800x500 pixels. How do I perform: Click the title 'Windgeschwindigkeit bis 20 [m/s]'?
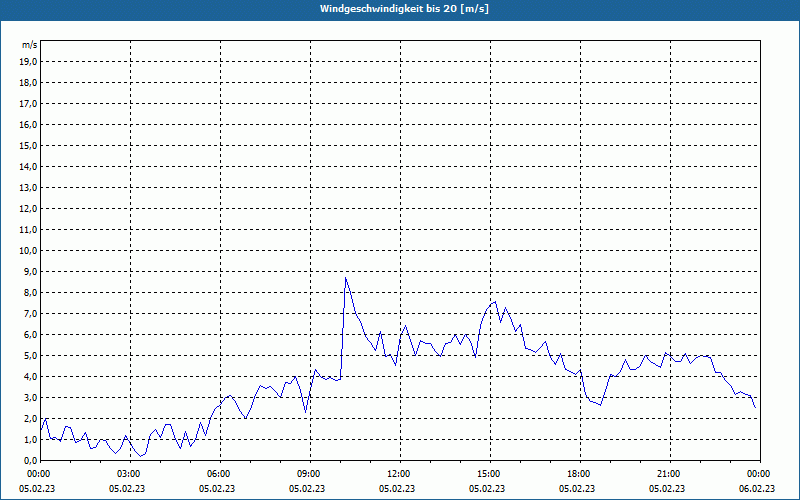coord(404,9)
